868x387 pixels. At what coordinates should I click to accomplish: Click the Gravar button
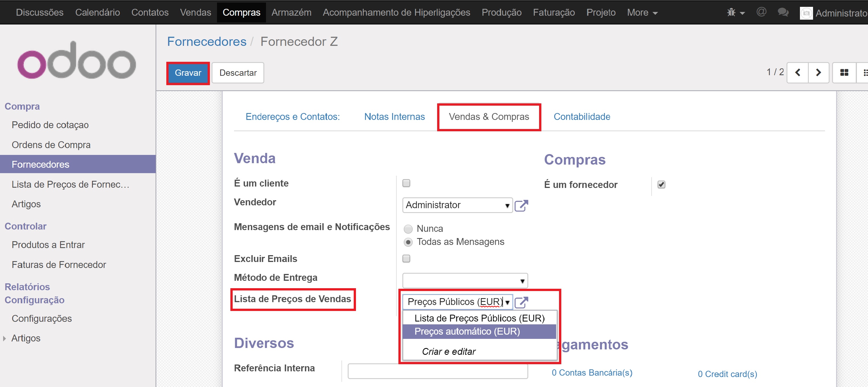click(x=188, y=73)
